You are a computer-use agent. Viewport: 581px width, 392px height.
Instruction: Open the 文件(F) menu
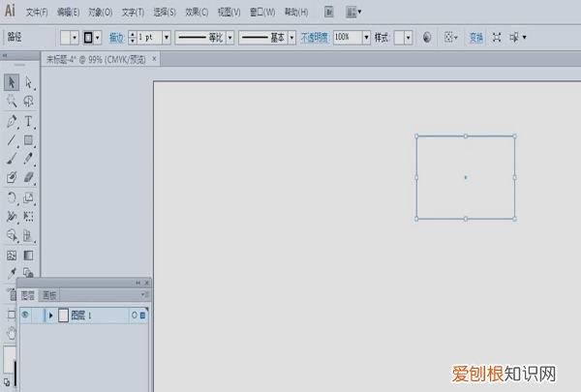click(x=37, y=13)
